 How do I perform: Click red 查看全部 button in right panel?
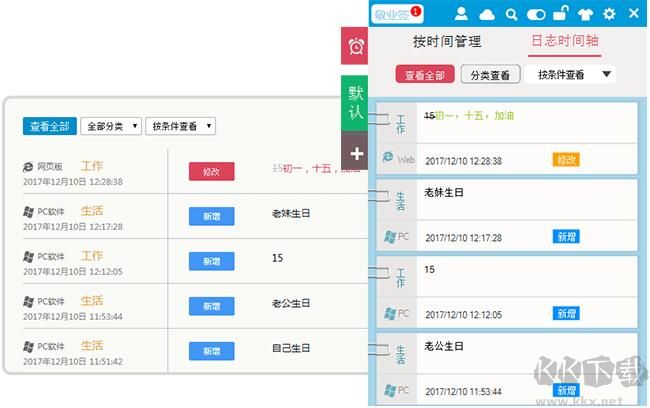(x=425, y=75)
